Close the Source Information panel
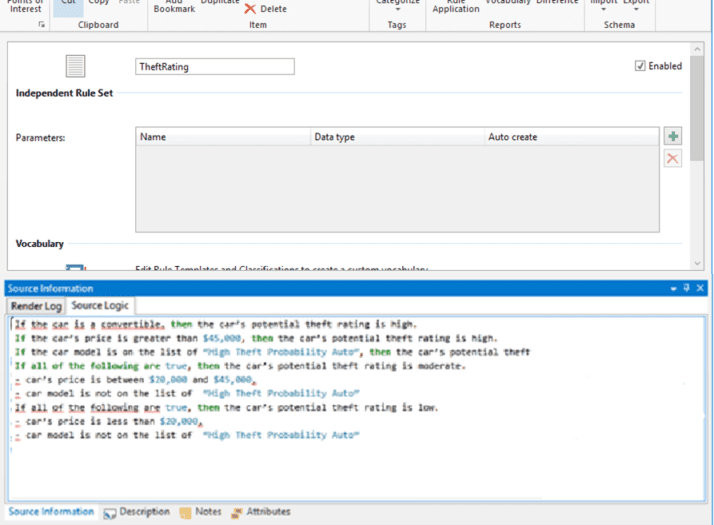Screen dimensions: 714x525 (x=700, y=288)
